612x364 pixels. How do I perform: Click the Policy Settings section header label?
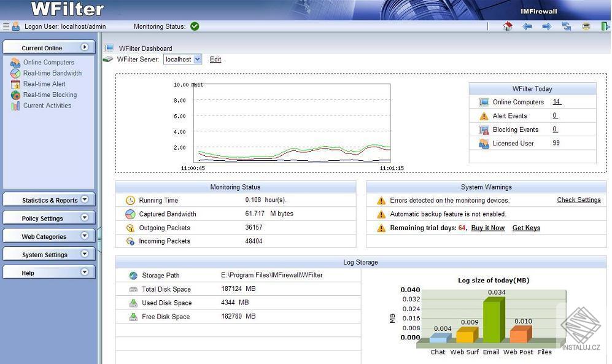click(42, 219)
